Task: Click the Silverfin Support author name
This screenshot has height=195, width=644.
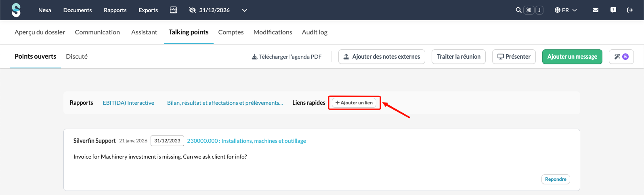Action: [x=94, y=141]
